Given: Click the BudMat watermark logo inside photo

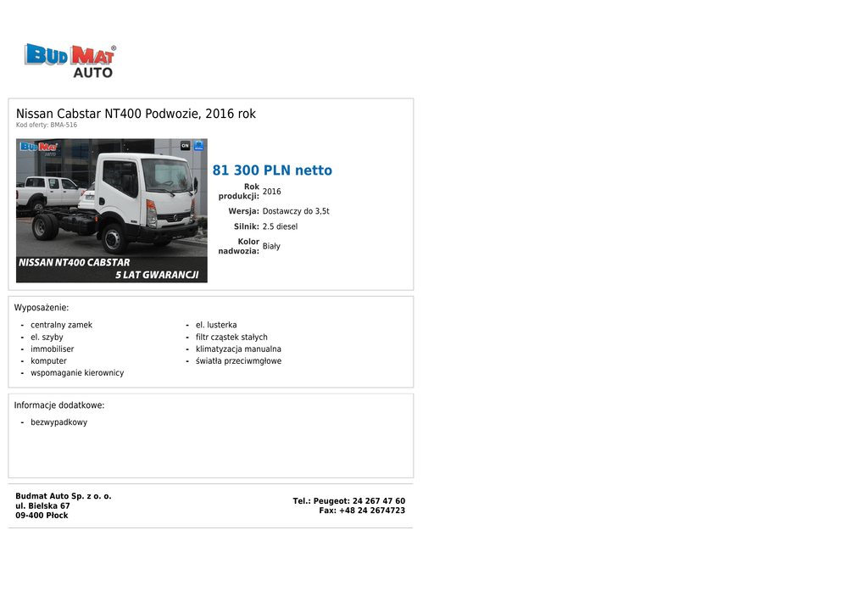Looking at the screenshot, I should pos(39,148).
